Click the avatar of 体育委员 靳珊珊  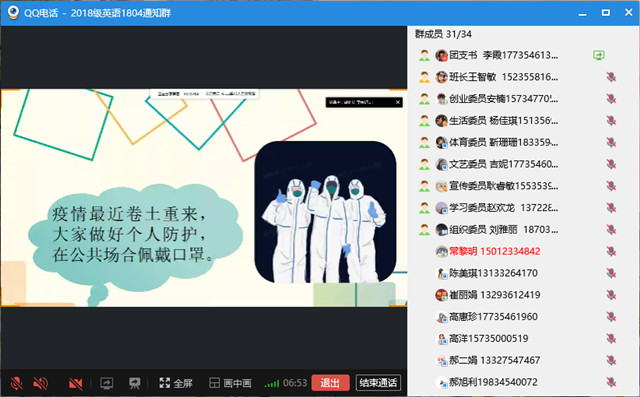[x=441, y=142]
